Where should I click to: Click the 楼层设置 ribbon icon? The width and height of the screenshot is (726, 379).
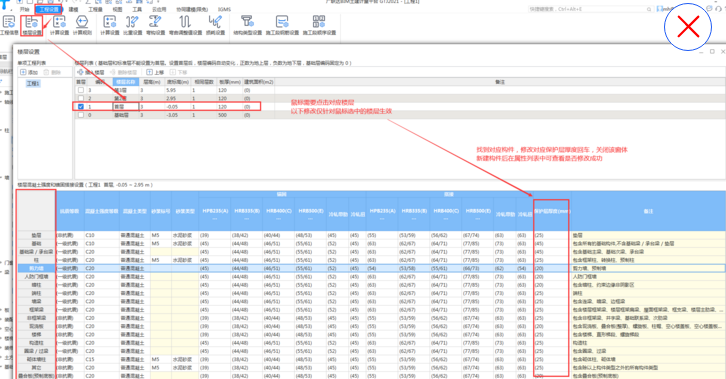tap(31, 25)
